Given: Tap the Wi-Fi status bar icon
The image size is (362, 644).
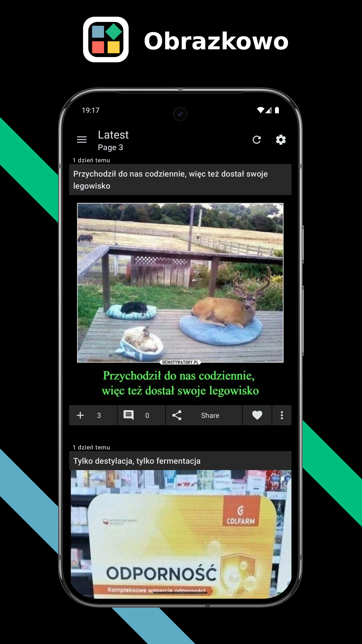Looking at the screenshot, I should [261, 110].
